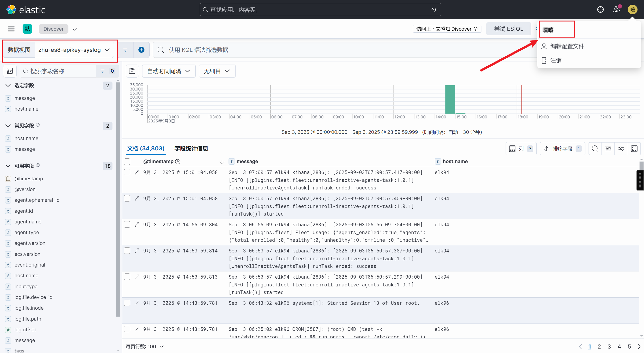Viewport: 644px width, 353px height.
Task: Focus the KQL query input field
Action: coord(345,50)
